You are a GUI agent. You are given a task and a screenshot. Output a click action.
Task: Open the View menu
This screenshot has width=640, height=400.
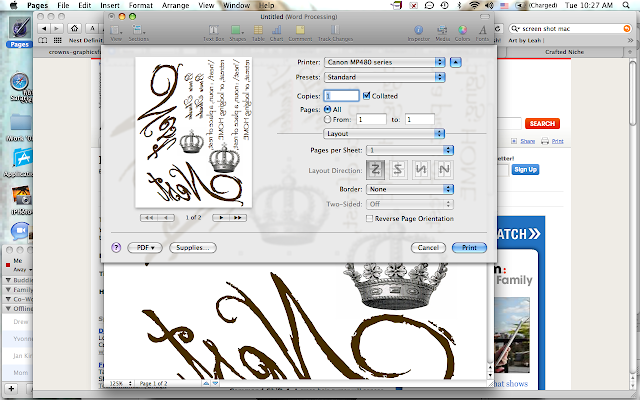pyautogui.click(x=206, y=5)
